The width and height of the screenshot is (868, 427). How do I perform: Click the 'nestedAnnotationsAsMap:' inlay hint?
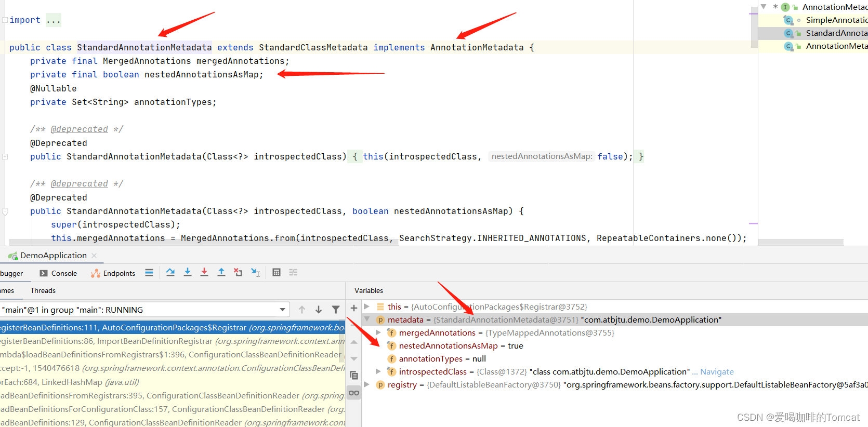point(542,156)
